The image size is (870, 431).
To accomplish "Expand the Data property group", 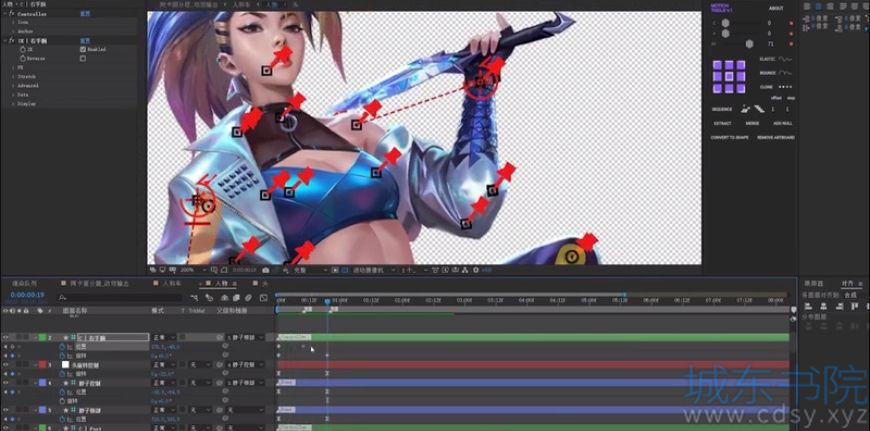I will click(x=13, y=95).
